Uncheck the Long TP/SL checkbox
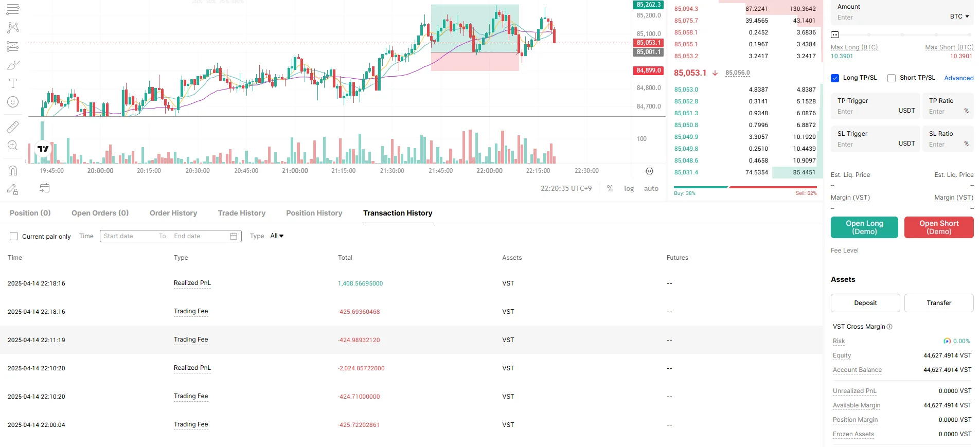This screenshot has width=980, height=447. pos(835,78)
